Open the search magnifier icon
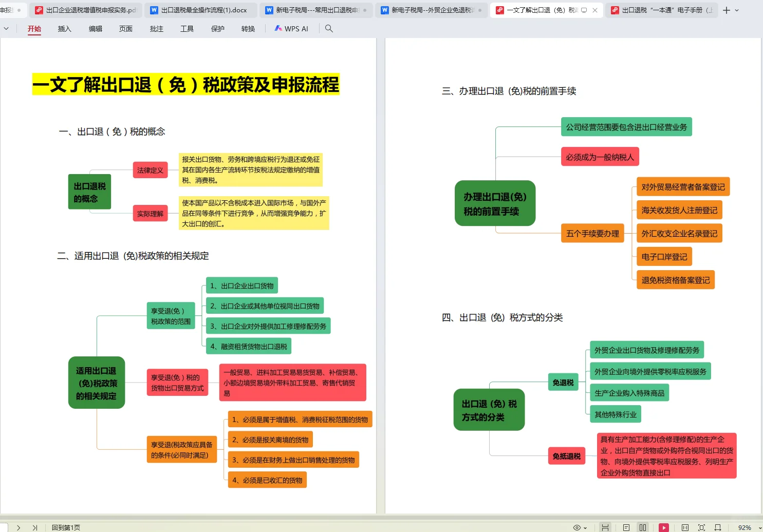 tap(328, 29)
